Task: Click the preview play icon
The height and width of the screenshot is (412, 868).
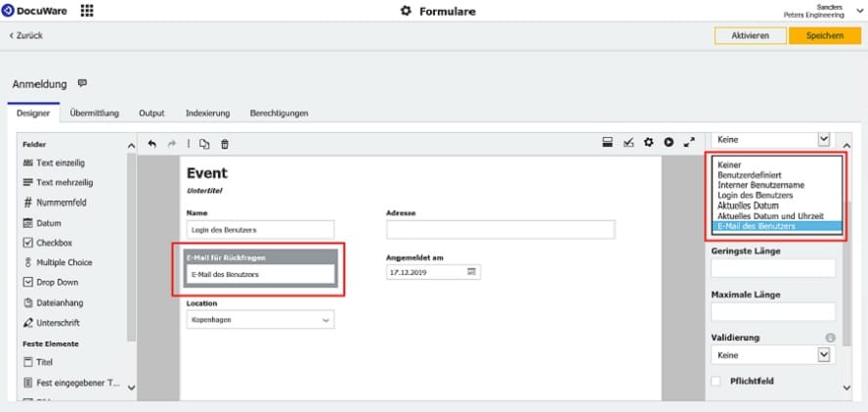Action: point(669,143)
